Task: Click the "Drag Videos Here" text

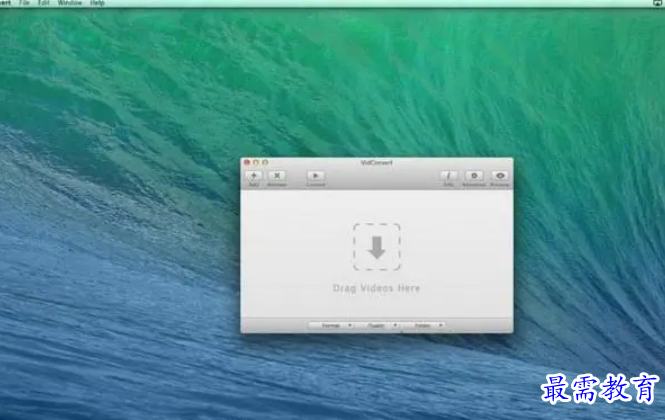Action: [x=376, y=288]
